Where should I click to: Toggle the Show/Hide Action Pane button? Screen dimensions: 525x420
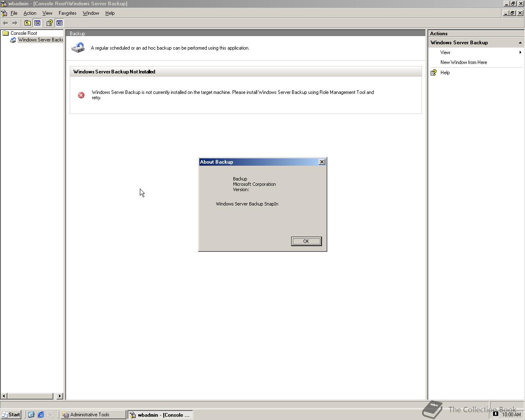tap(59, 23)
